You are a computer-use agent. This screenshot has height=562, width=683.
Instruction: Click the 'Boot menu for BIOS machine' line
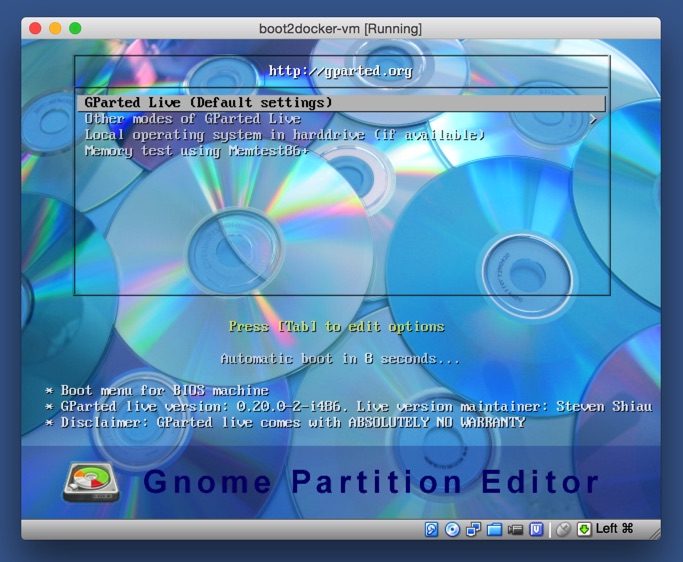point(157,390)
